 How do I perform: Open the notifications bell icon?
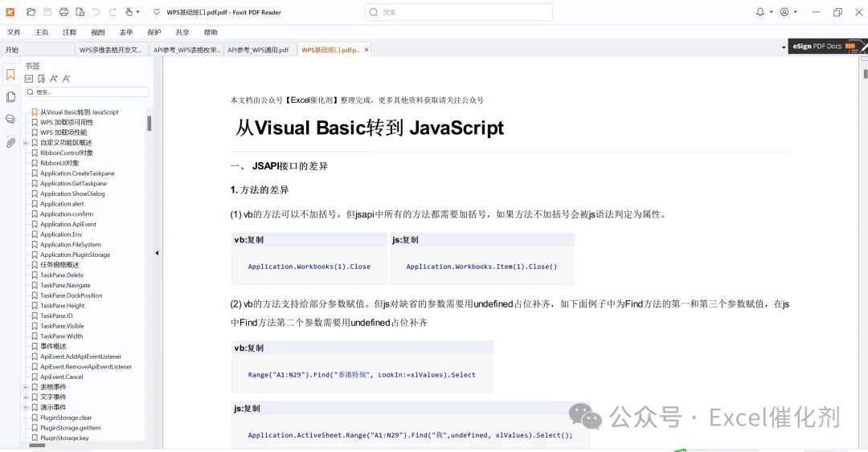pyautogui.click(x=760, y=11)
